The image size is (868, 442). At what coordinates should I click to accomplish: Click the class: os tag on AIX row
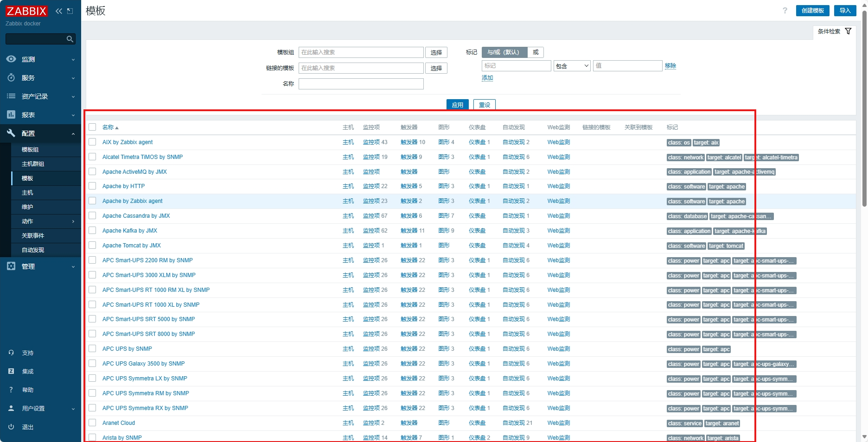[x=679, y=143]
